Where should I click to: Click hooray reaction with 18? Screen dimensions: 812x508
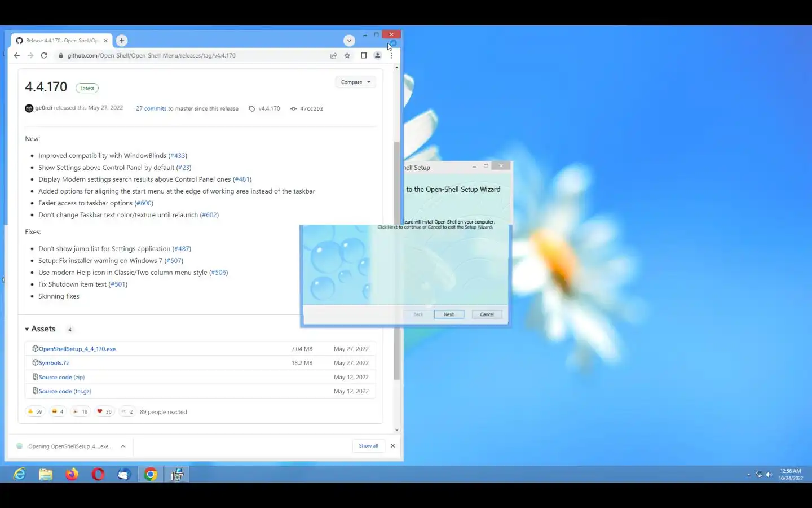80,411
